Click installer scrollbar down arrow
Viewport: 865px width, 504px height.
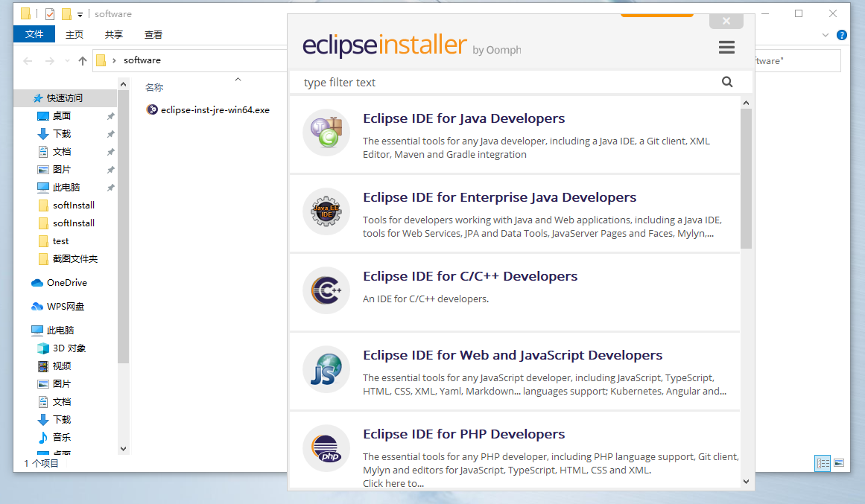point(746,482)
